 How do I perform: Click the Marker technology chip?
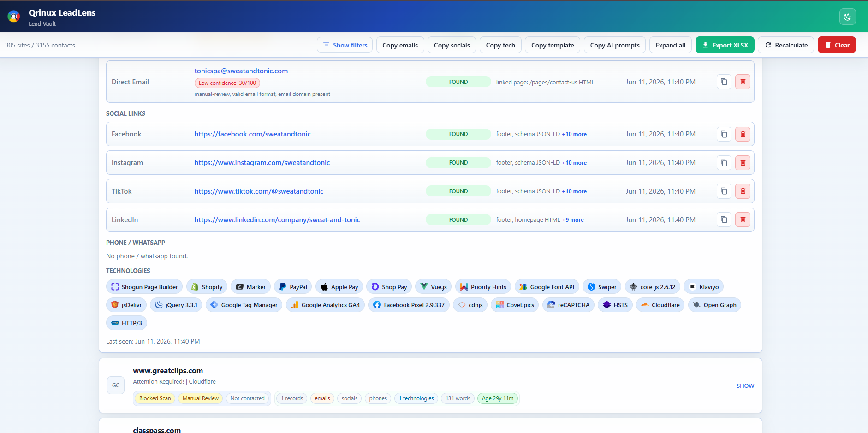[251, 287]
